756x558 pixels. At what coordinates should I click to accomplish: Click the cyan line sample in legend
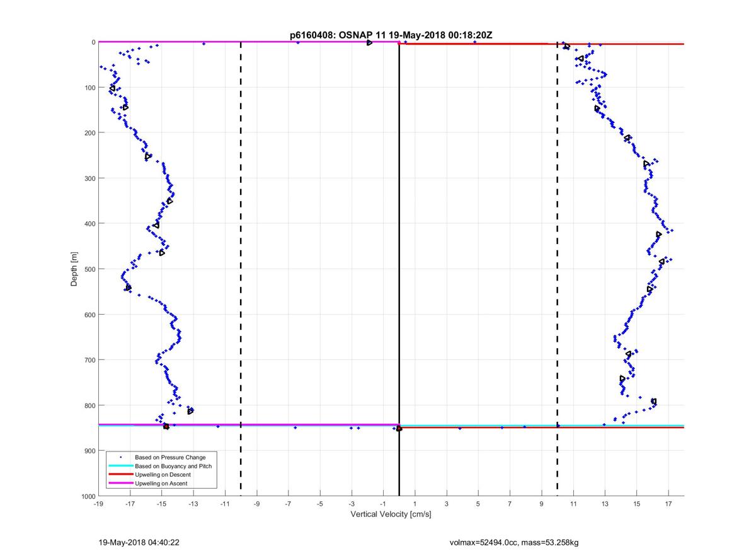click(120, 466)
